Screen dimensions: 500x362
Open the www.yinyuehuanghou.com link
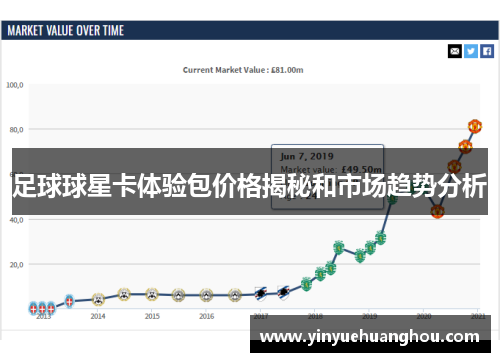[x=370, y=337]
